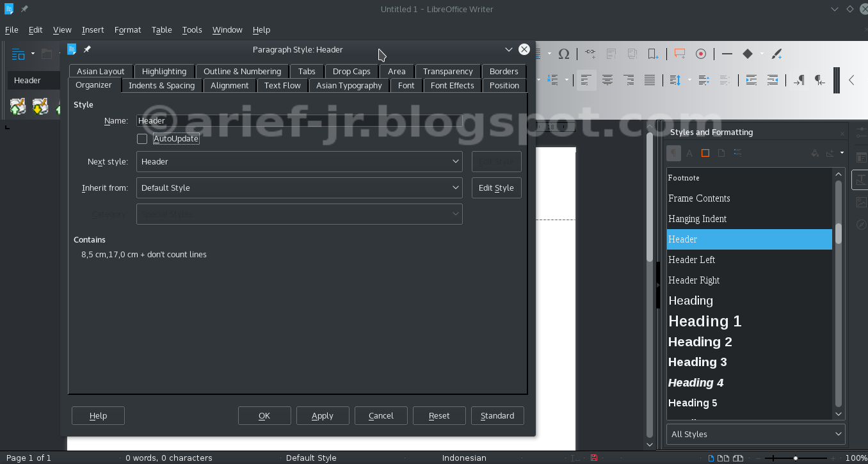This screenshot has width=868, height=464.
Task: Open the Outline & Numbering tab
Action: [242, 71]
